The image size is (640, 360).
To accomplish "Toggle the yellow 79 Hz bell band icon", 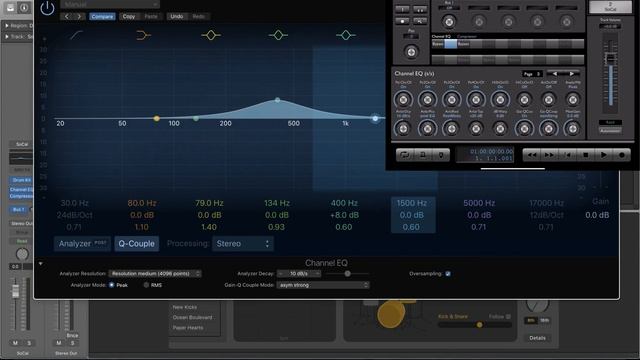I will coord(211,36).
